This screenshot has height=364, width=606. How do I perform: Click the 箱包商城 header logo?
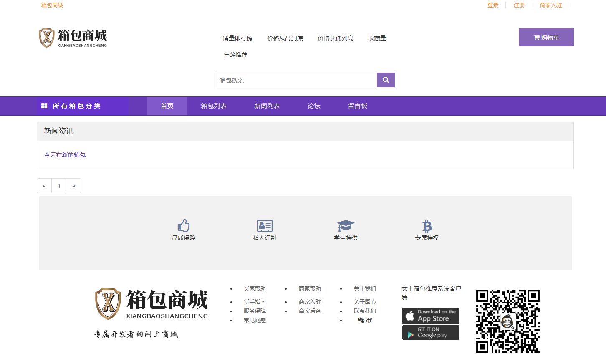pyautogui.click(x=73, y=38)
